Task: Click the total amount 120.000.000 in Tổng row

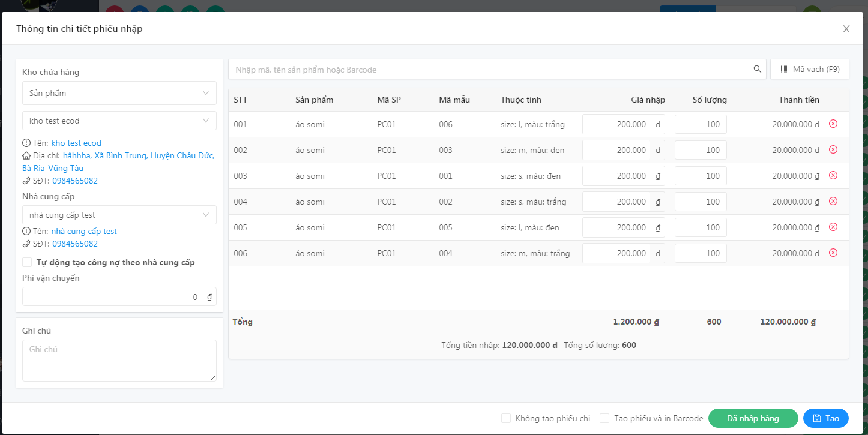Action: point(788,322)
